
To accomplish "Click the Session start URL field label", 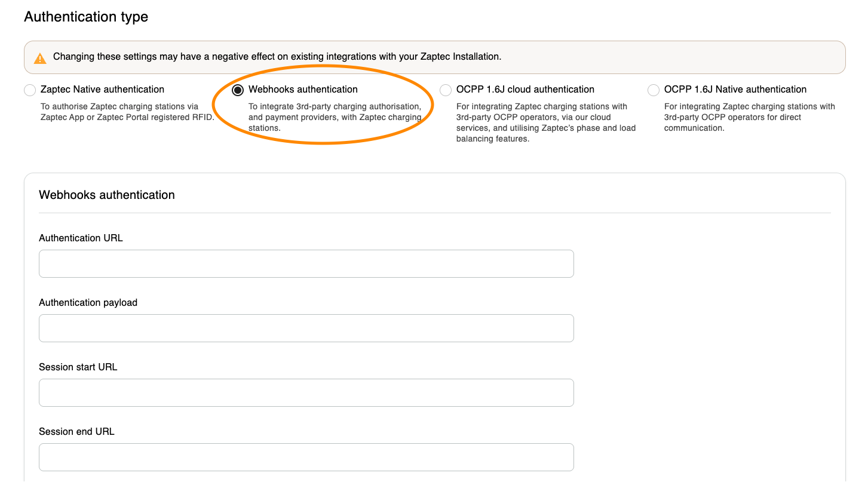I will pyautogui.click(x=78, y=367).
